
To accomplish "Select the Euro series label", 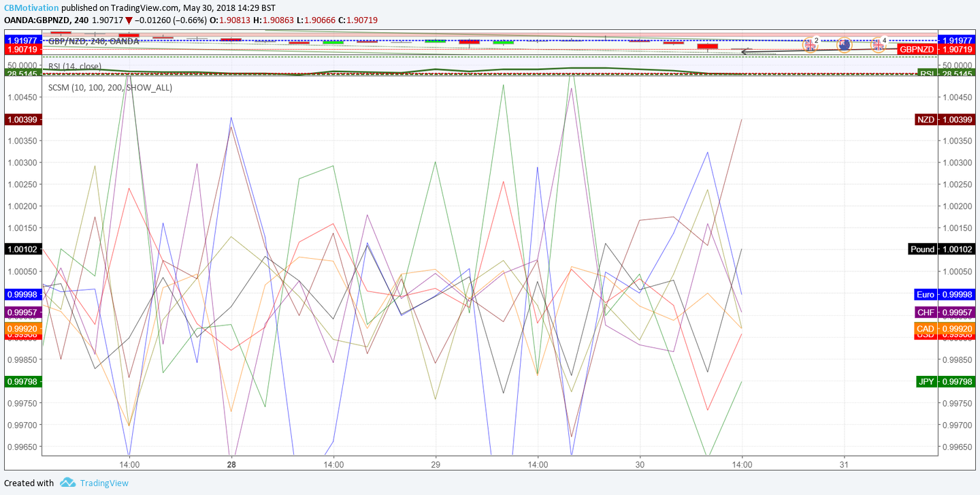I will [926, 295].
